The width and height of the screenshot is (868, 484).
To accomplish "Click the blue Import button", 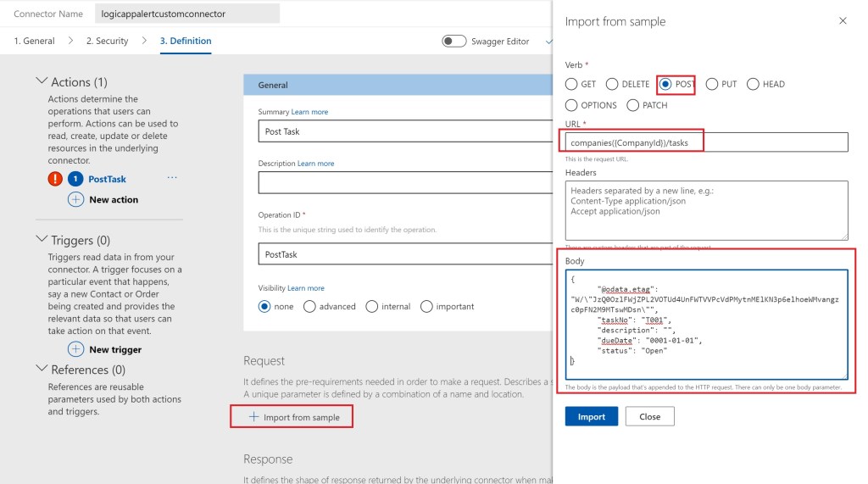I will 591,416.
